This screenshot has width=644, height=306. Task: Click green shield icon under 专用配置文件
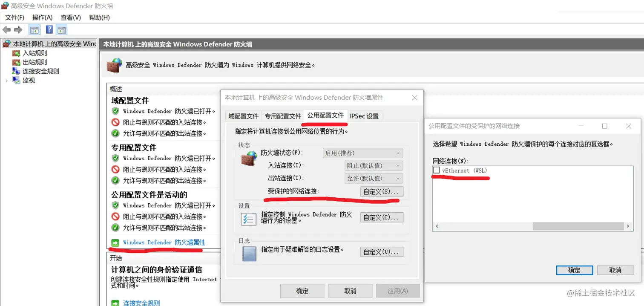pos(115,158)
